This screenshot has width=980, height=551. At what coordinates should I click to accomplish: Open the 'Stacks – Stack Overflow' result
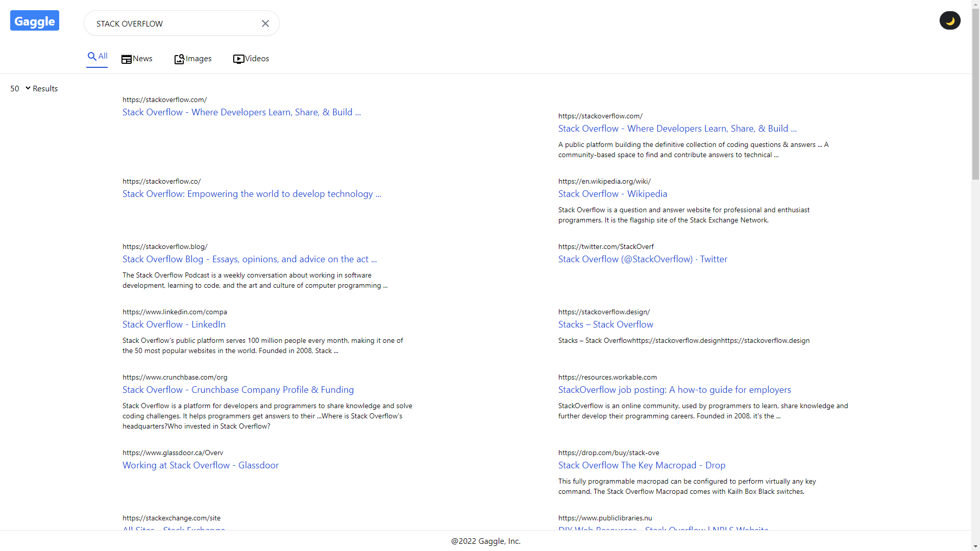pyautogui.click(x=605, y=324)
